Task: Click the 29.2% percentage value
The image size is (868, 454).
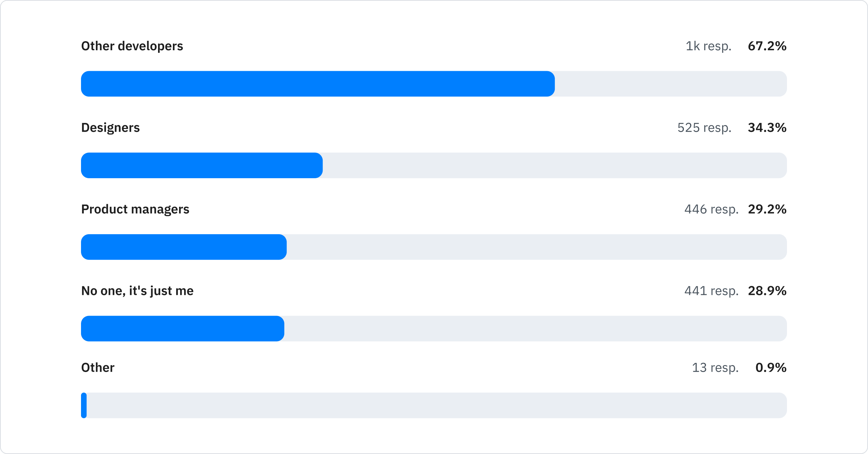Action: click(767, 209)
